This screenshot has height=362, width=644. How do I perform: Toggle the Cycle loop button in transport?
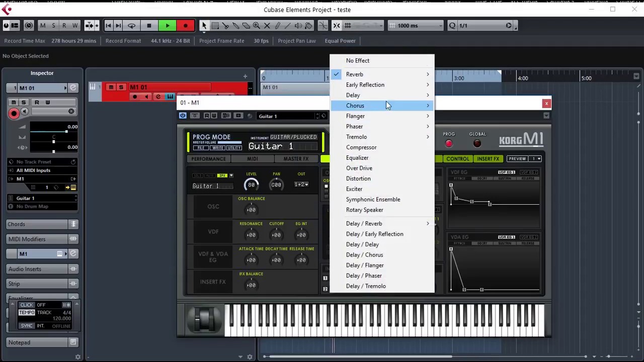pos(131,26)
